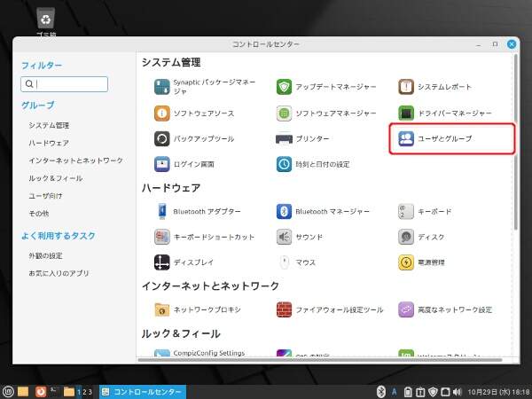Open お気に入りのアプリ common task
The image size is (532, 399).
click(x=59, y=273)
